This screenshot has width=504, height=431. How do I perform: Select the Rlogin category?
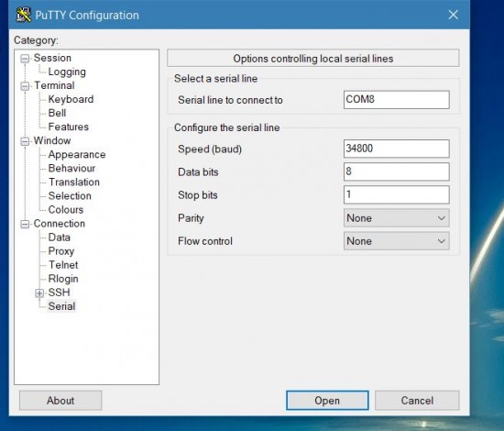pyautogui.click(x=63, y=279)
